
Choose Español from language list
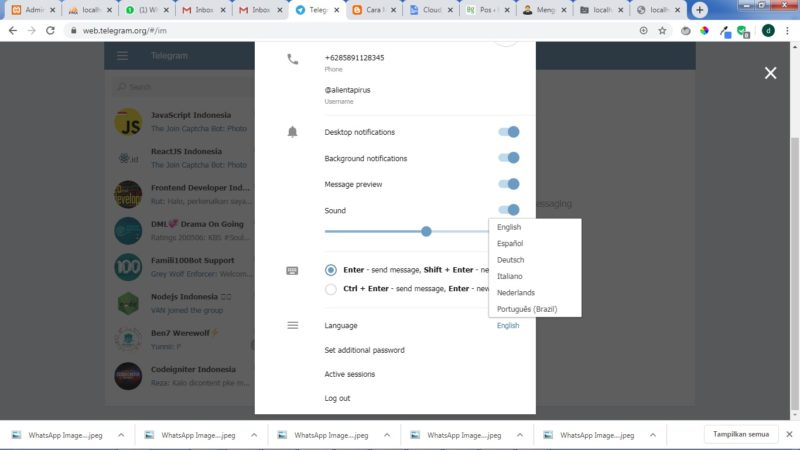pyautogui.click(x=535, y=243)
